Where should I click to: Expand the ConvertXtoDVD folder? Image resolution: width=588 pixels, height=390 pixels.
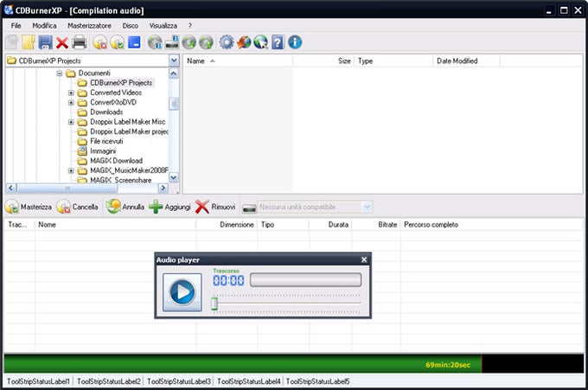click(x=71, y=102)
